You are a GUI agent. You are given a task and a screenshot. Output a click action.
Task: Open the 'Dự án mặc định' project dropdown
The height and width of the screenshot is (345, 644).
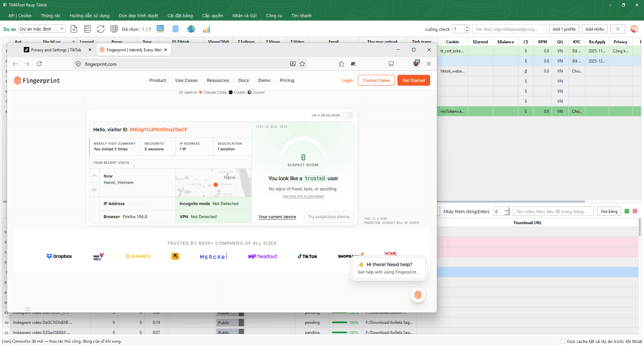(x=42, y=29)
